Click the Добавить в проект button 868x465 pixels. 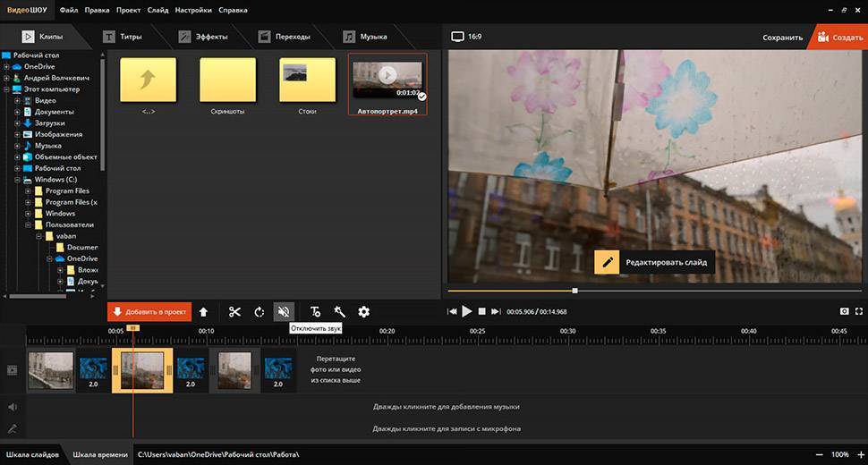(149, 312)
